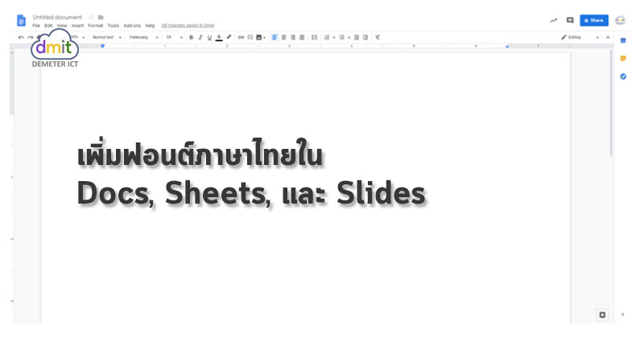This screenshot has height=338, width=644.
Task: Click the text 'Docs, Sheets, และ Slides'
Action: 251,193
